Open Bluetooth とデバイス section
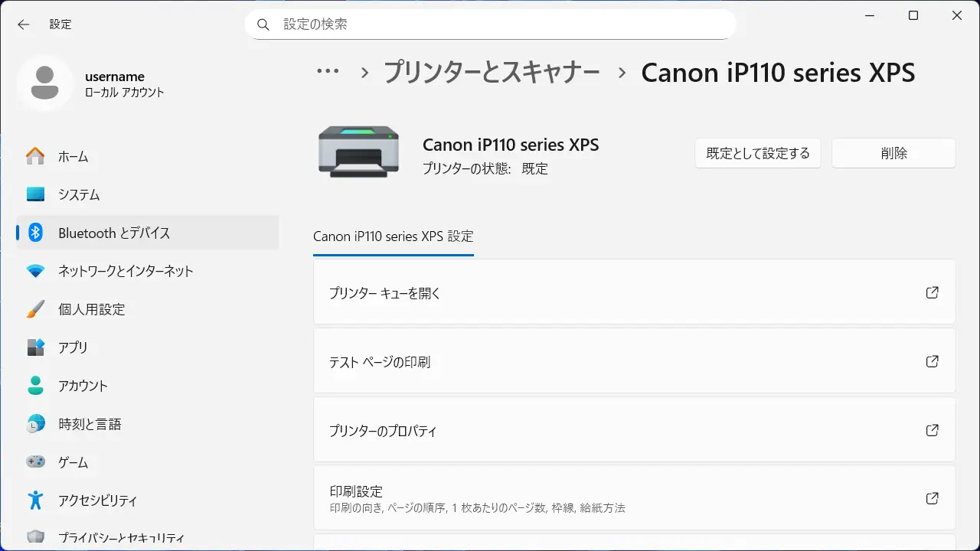 (x=114, y=233)
